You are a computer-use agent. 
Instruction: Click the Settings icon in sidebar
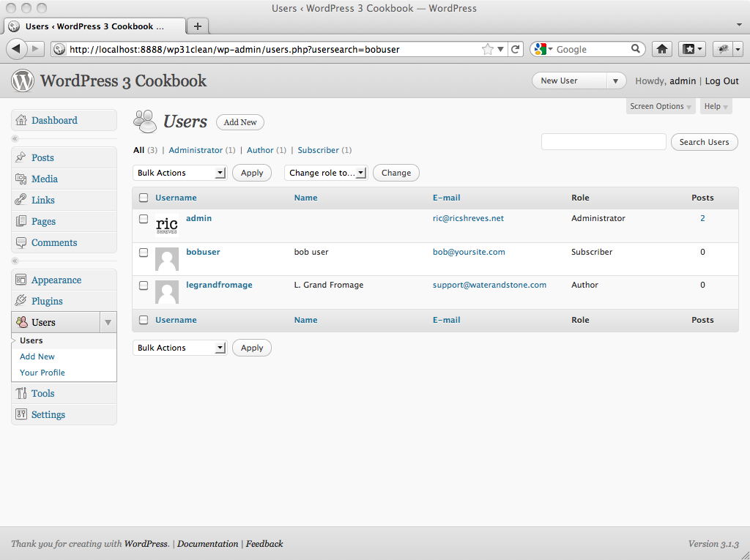21,414
